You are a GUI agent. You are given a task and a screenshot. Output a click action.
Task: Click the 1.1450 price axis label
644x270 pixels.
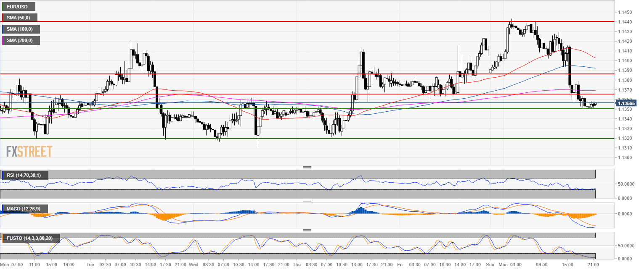(625, 12)
